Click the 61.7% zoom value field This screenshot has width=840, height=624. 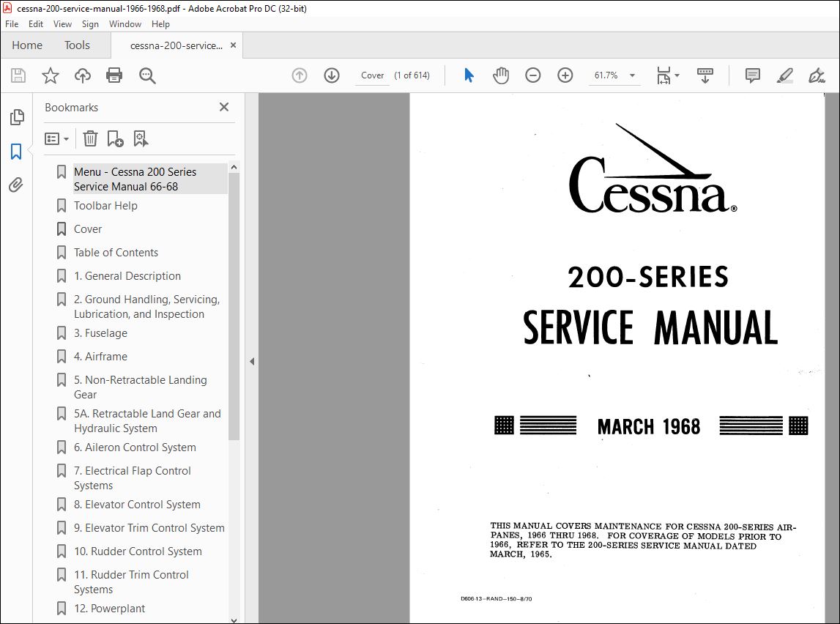pos(606,75)
